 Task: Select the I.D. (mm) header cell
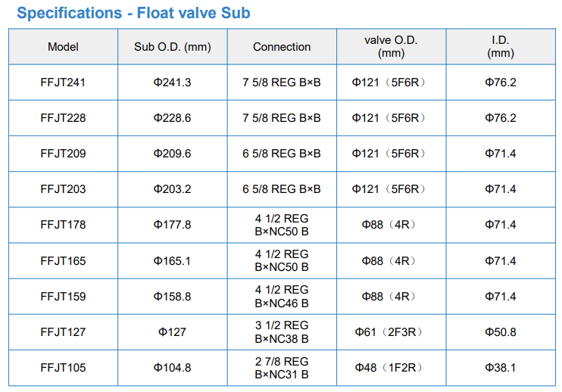pos(501,46)
